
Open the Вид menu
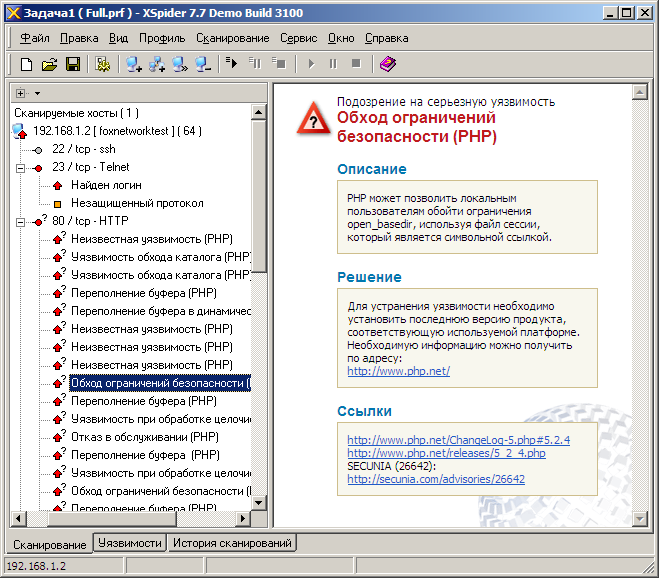pyautogui.click(x=119, y=38)
